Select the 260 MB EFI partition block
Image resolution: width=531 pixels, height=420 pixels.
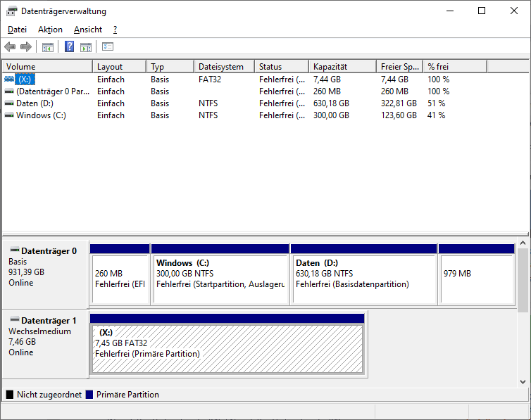[x=120, y=274]
